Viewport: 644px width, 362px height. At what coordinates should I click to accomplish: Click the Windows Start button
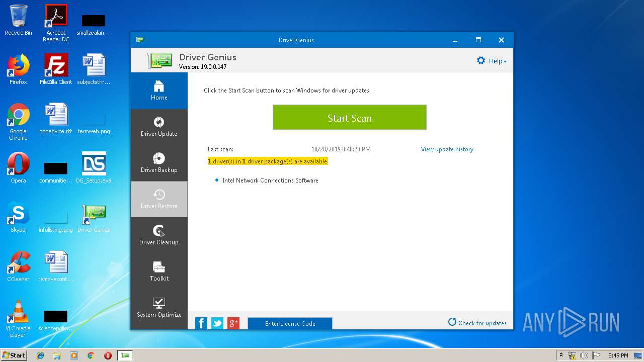pos(14,355)
